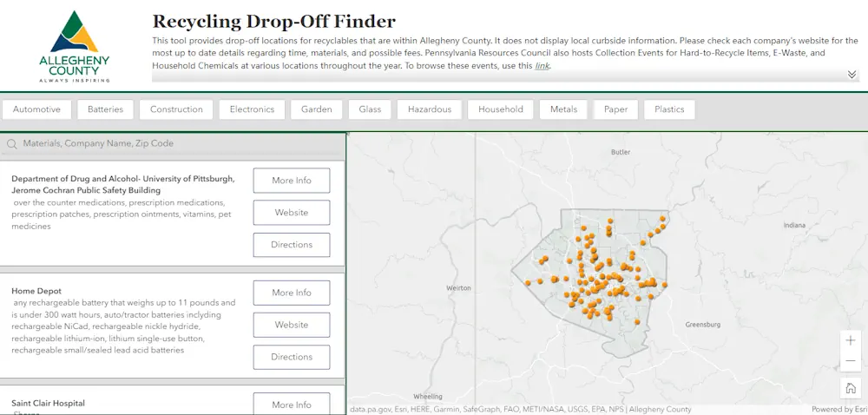This screenshot has width=868, height=415.
Task: Select the Saint Clair Hospital listing title
Action: pos(48,404)
